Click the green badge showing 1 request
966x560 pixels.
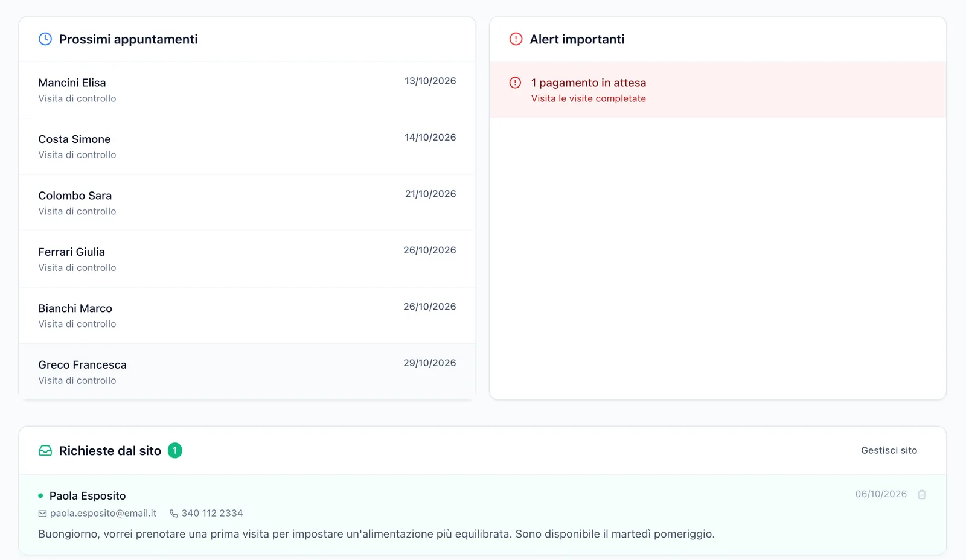click(174, 451)
